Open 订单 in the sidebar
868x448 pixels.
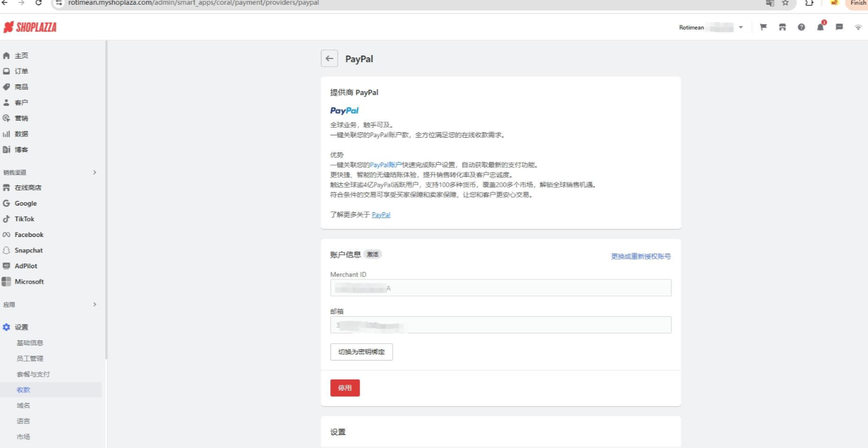tap(21, 71)
